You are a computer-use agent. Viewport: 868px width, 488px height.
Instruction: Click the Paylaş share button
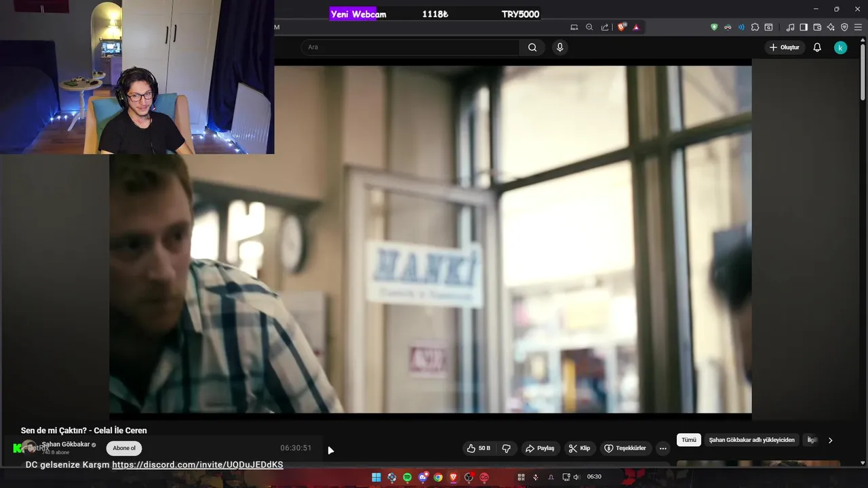pos(540,448)
